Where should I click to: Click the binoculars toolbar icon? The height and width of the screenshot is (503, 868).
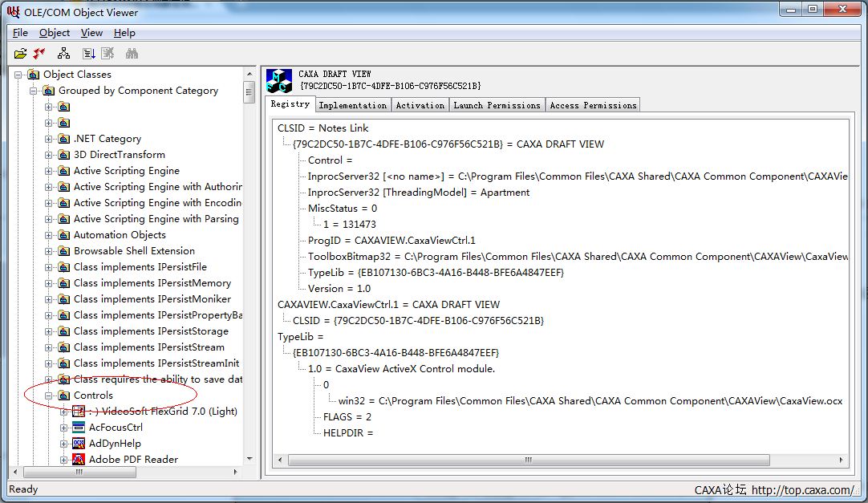coord(132,54)
